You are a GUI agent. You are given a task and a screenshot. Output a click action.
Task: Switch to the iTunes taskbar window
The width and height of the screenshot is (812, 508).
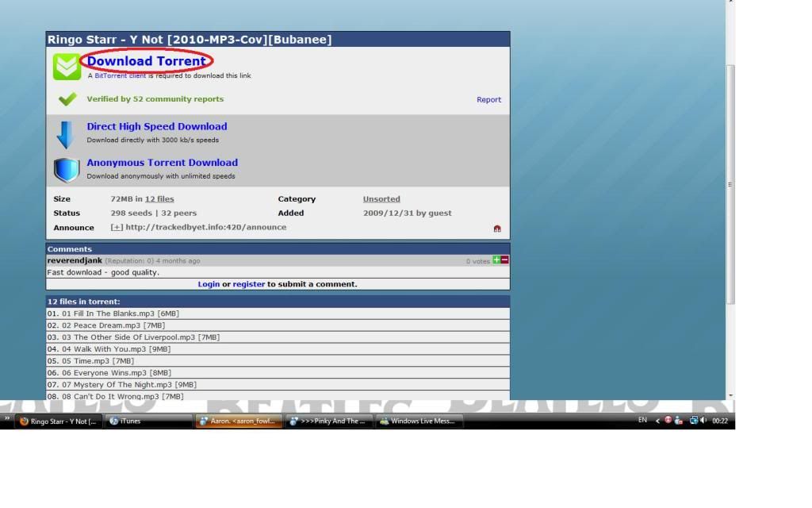pos(149,421)
